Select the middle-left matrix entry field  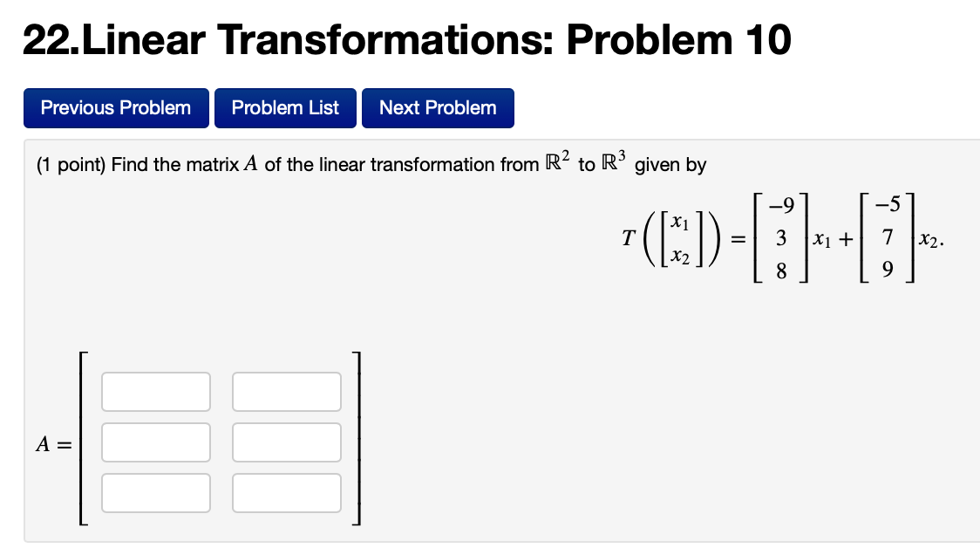(156, 442)
